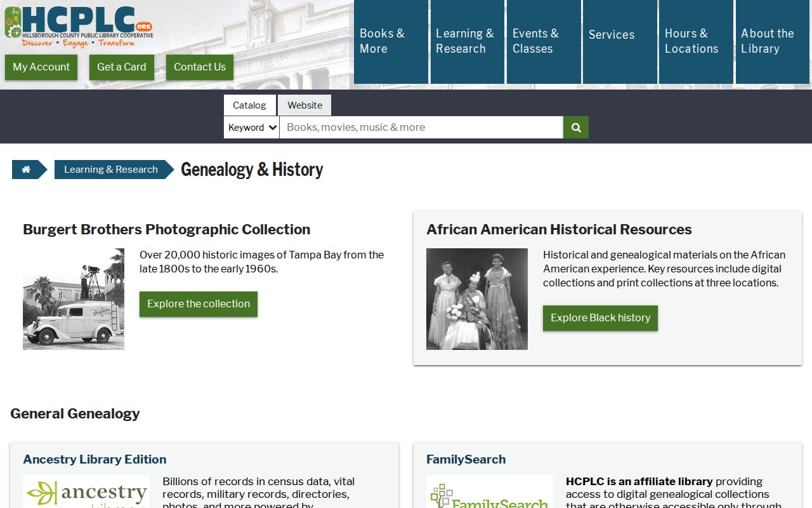Open the About the Library menu
Image resolution: width=812 pixels, height=508 pixels.
(773, 42)
